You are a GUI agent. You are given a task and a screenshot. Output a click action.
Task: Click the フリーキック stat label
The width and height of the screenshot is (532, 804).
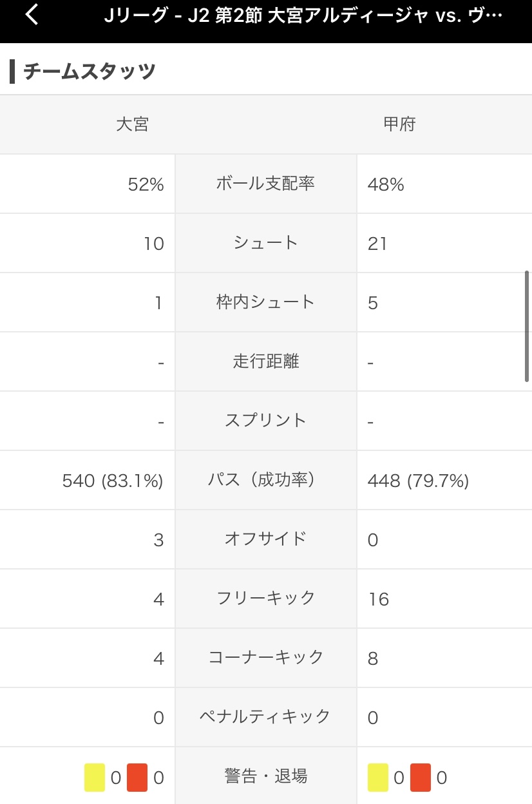click(x=265, y=598)
